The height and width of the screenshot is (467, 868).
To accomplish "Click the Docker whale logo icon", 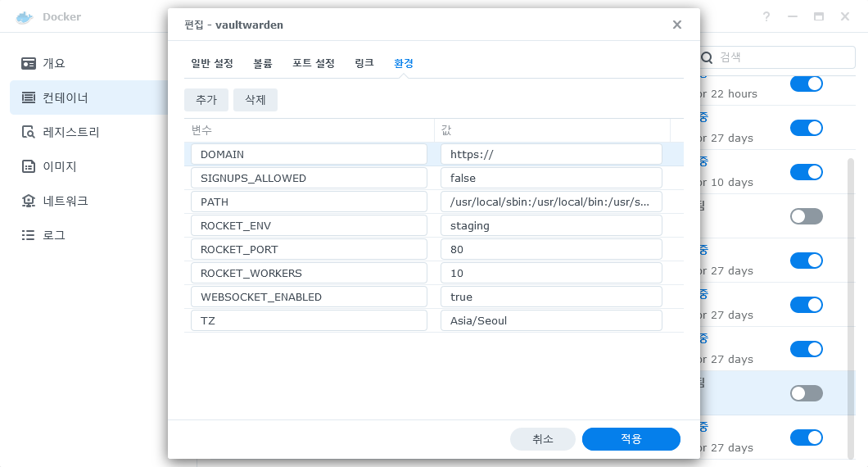I will point(25,17).
